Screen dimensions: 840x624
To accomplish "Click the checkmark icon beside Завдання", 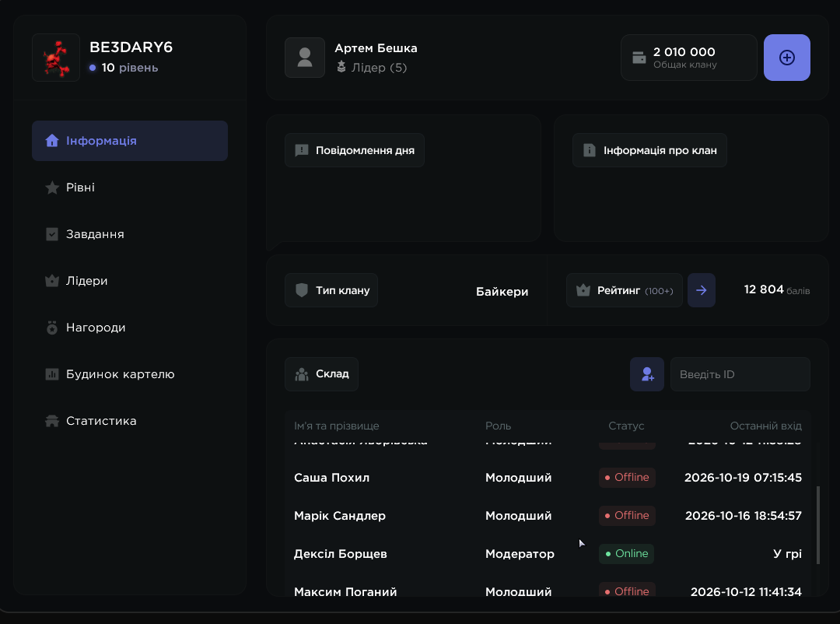I will click(52, 234).
